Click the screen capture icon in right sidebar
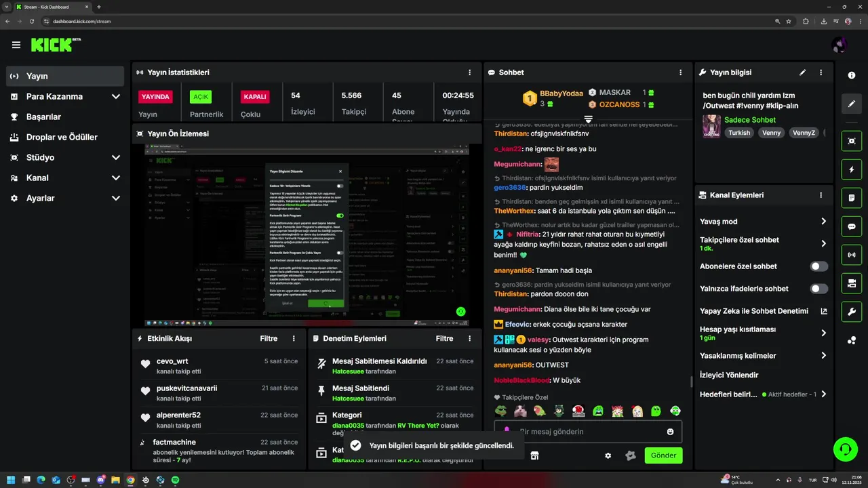Viewport: 868px width, 488px height. (852, 141)
